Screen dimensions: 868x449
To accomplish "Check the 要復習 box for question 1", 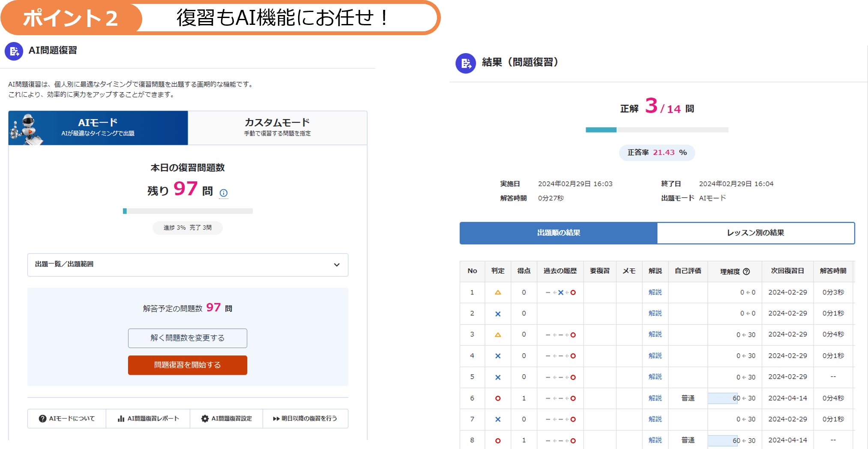I will pyautogui.click(x=600, y=292).
